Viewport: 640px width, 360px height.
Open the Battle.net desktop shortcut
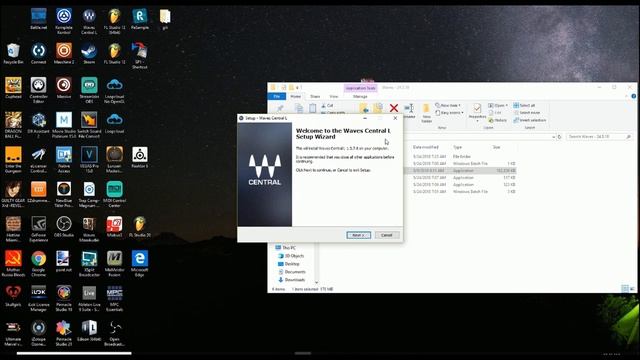39,19
